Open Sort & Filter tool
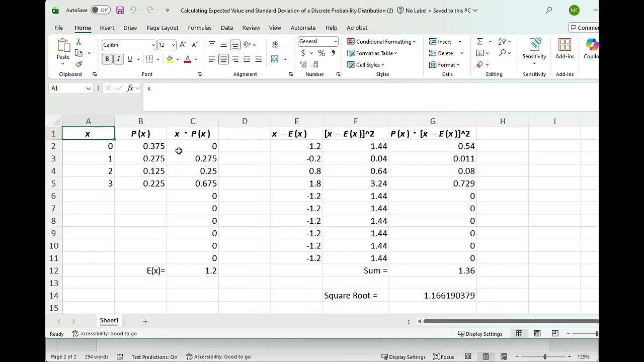The height and width of the screenshot is (362, 644). 502,42
